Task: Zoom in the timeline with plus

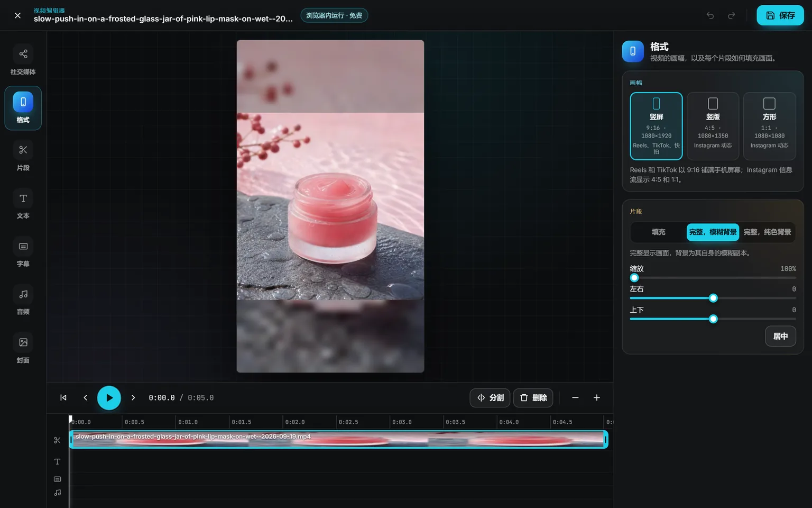Action: (597, 398)
